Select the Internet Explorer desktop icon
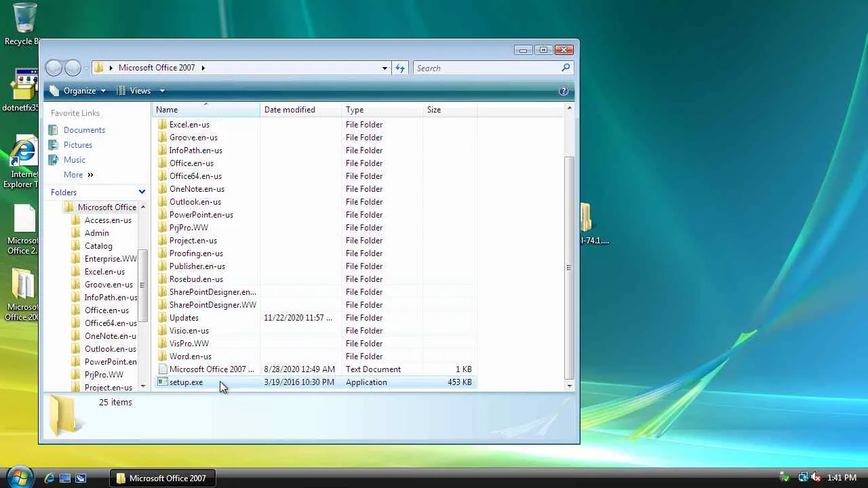 pyautogui.click(x=24, y=150)
